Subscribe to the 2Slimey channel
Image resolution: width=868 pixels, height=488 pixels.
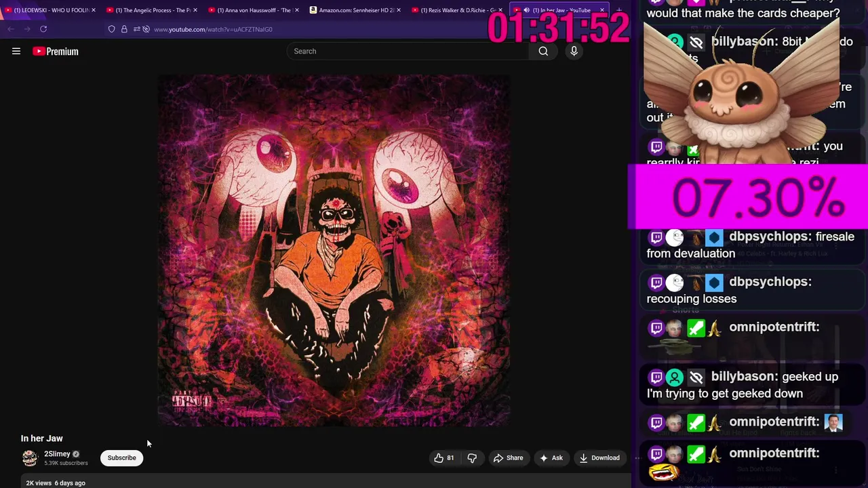coord(122,457)
